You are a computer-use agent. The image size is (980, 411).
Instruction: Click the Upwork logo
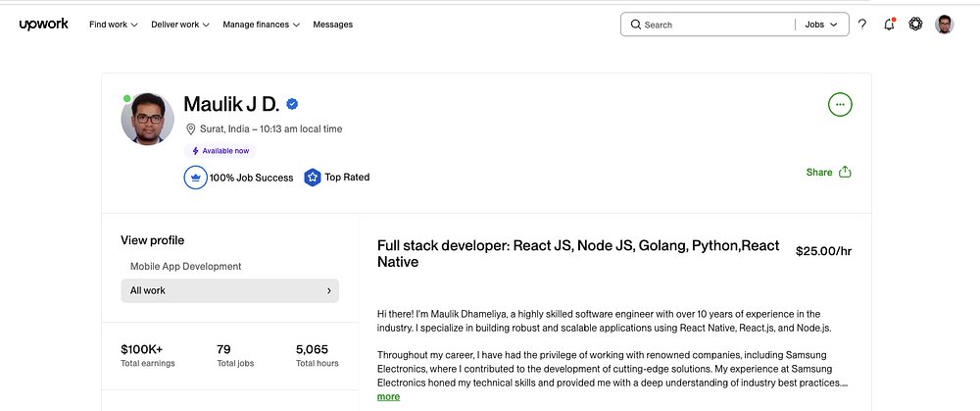[x=43, y=25]
